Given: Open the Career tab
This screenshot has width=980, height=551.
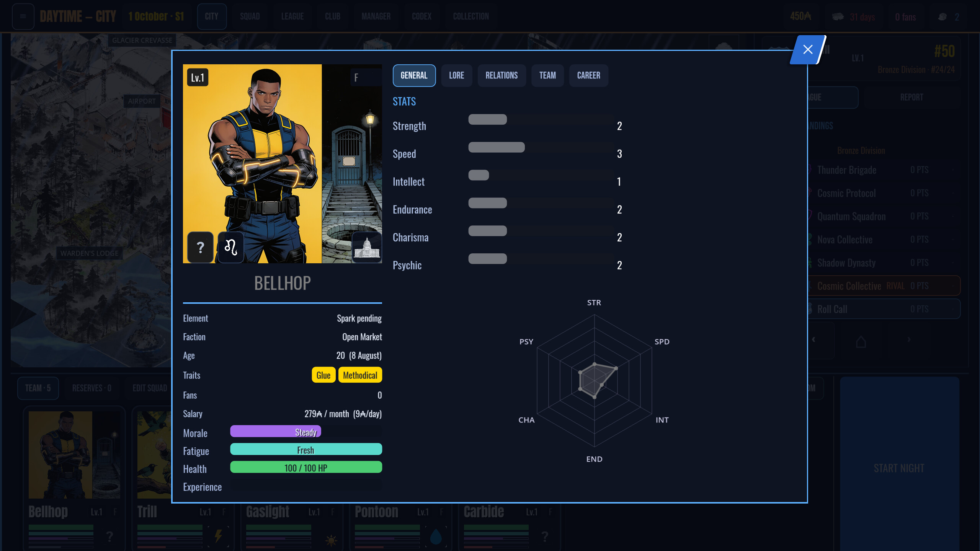Looking at the screenshot, I should [x=589, y=75].
